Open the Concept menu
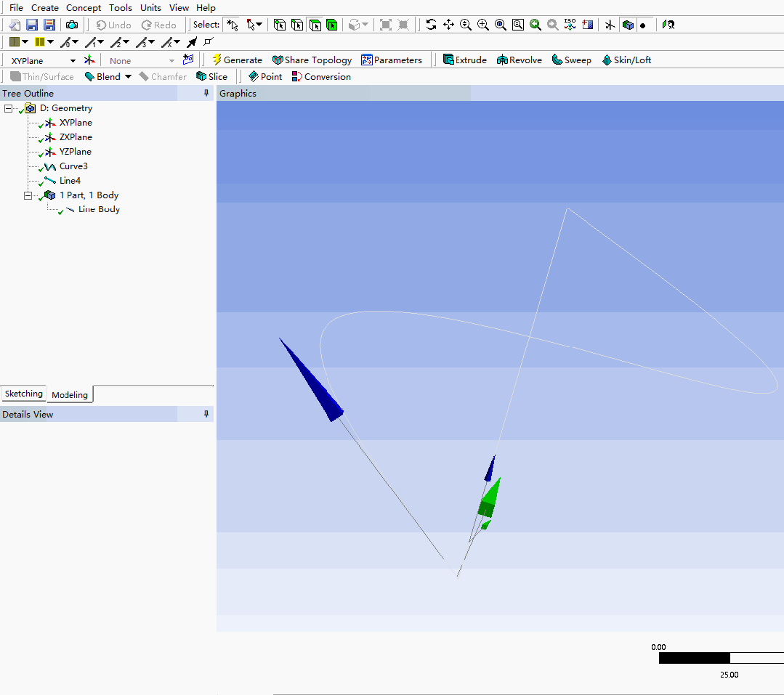Image resolution: width=784 pixels, height=695 pixels. click(x=84, y=7)
